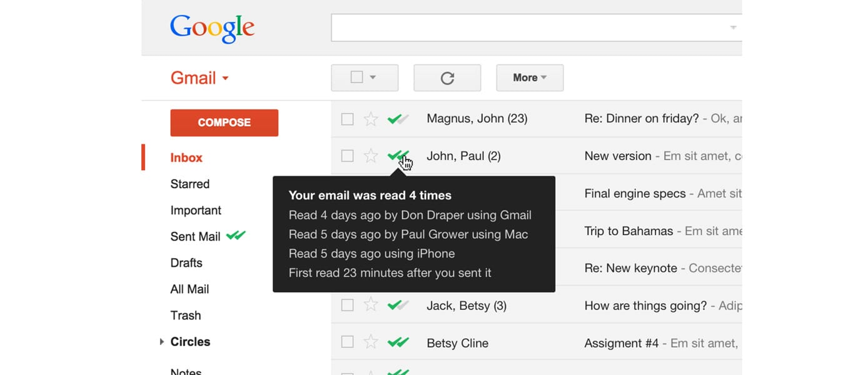Check the Jack, Betsy conversation box
Image resolution: width=868 pixels, height=375 pixels.
[x=347, y=305]
